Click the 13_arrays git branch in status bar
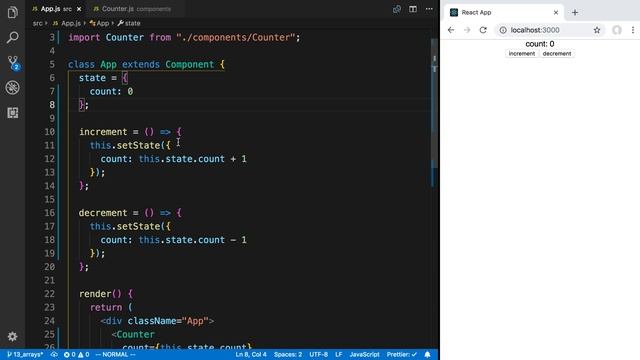Screen dimensions: 640x360 25,354
